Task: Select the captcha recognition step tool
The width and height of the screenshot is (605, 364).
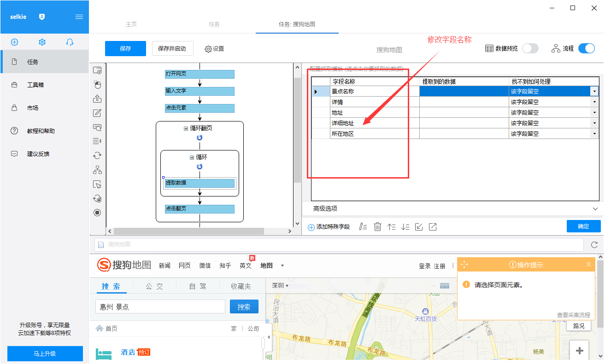Action: pyautogui.click(x=97, y=127)
